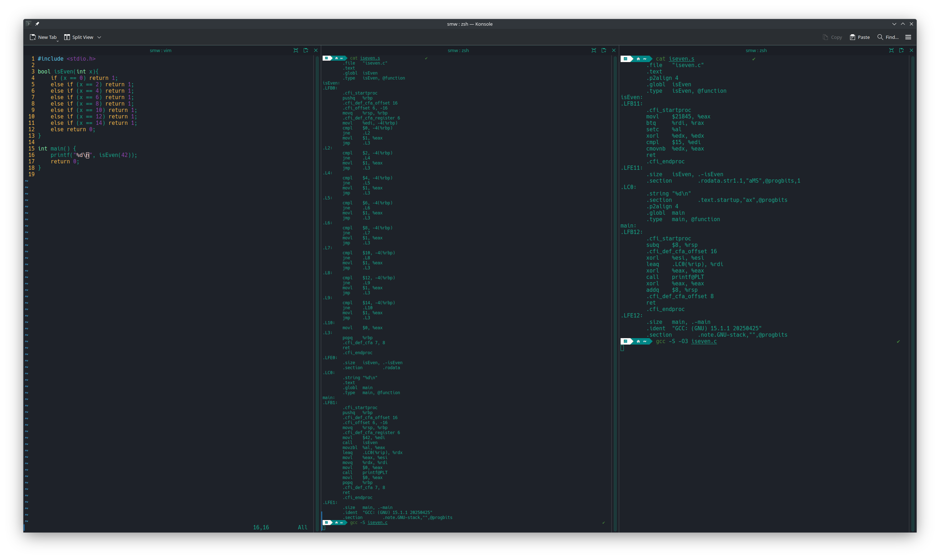
Task: Close the smw : vim pane
Action: point(316,50)
